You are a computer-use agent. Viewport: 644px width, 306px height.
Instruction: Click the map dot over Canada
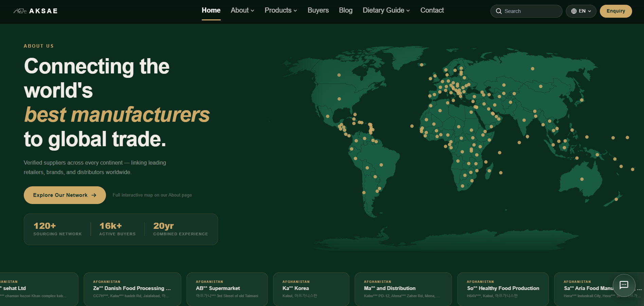339,75
